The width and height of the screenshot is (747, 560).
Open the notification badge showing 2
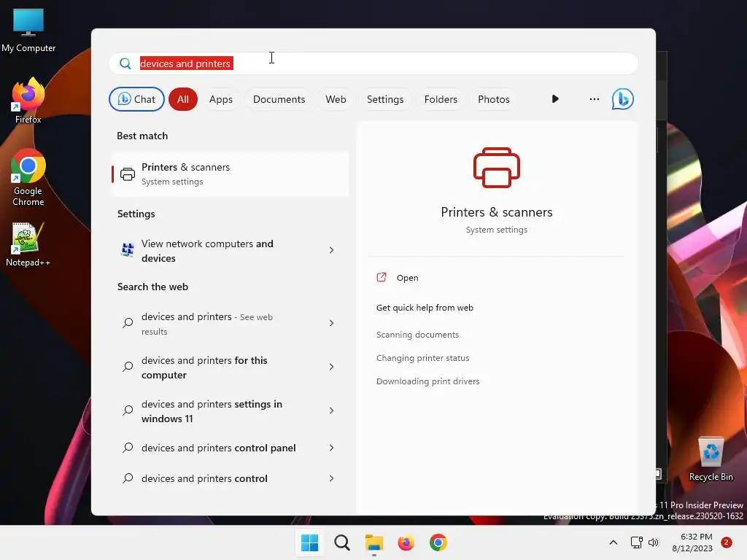coord(726,542)
